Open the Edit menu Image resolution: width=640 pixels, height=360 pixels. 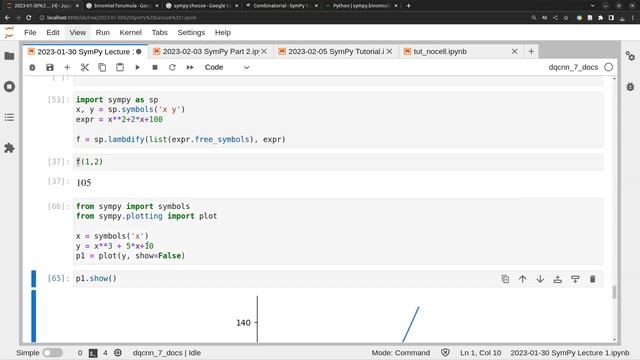[x=53, y=32]
